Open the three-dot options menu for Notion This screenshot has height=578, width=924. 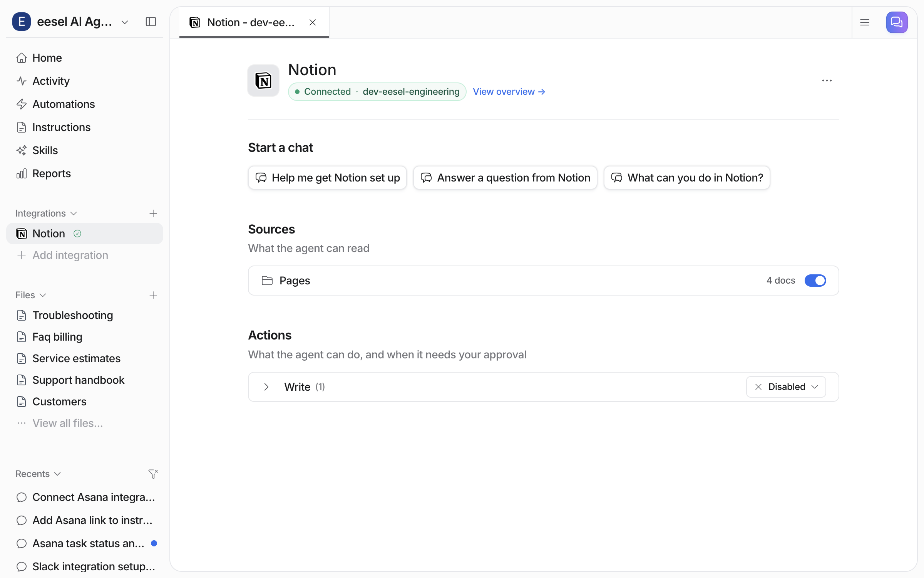click(x=827, y=81)
